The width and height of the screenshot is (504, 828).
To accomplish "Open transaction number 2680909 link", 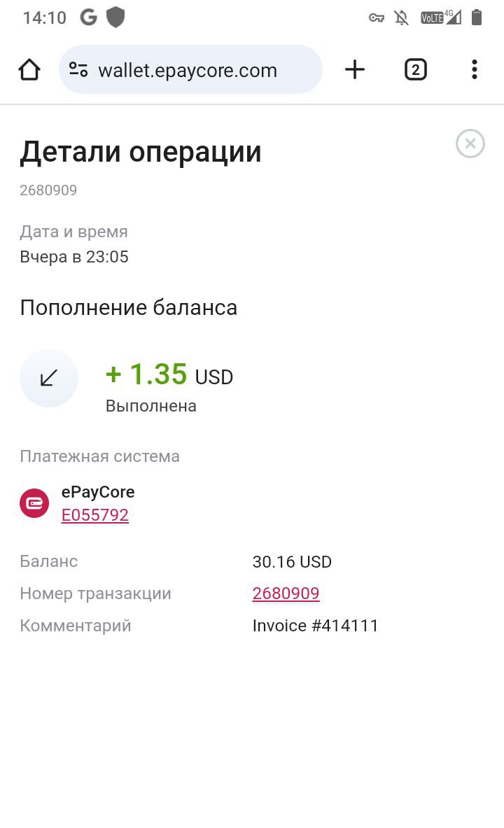I will click(286, 594).
